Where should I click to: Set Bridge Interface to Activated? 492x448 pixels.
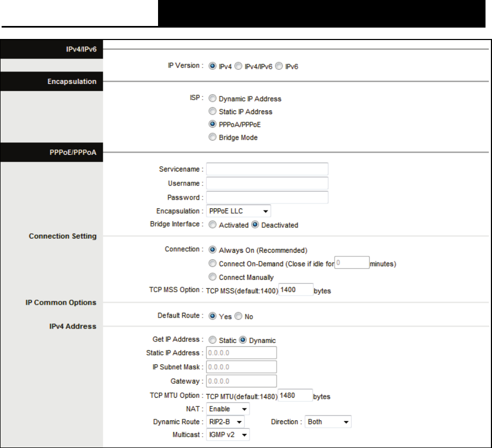tap(212, 225)
